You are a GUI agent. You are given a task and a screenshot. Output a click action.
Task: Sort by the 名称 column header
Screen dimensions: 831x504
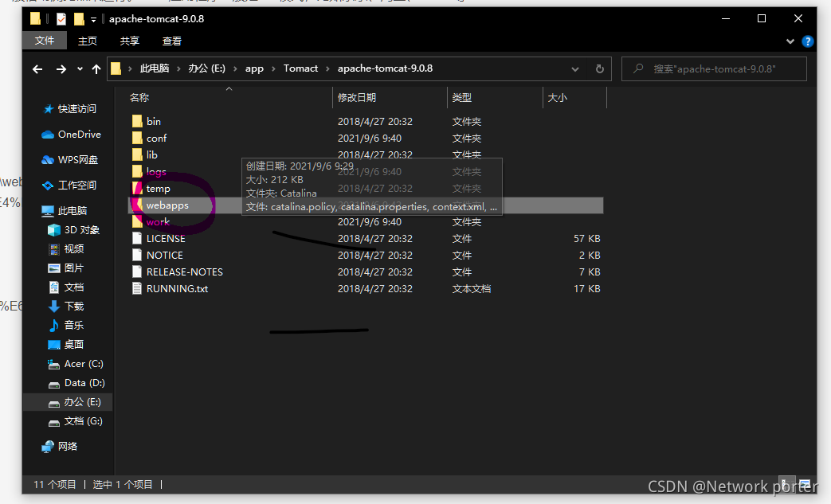pyautogui.click(x=139, y=97)
